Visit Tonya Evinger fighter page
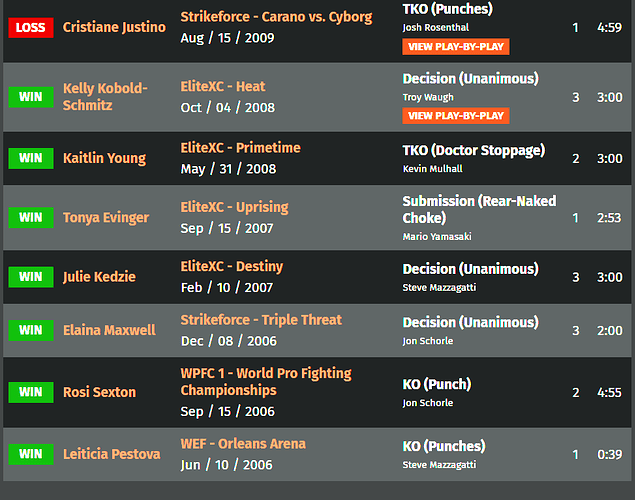The width and height of the screenshot is (635, 500). 106,217
